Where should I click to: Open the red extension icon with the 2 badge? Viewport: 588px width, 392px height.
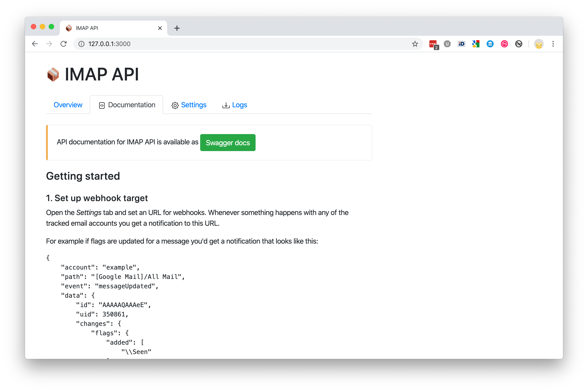[433, 44]
